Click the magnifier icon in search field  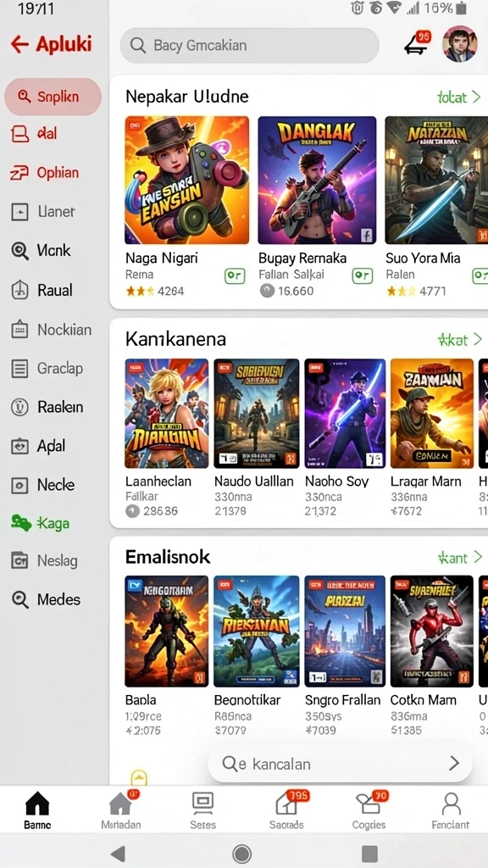coord(138,45)
